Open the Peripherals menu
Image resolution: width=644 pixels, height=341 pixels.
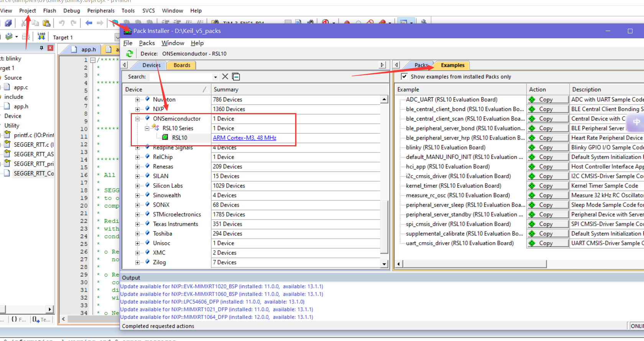click(x=101, y=11)
